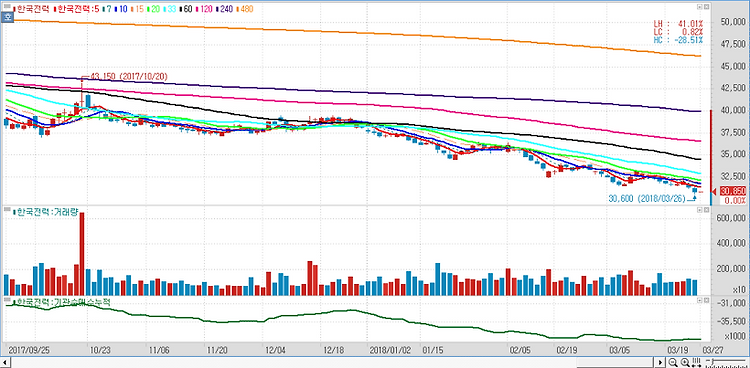This screenshot has height=368, width=750.
Task: Close the 거래량 volume pane
Action: (706, 210)
